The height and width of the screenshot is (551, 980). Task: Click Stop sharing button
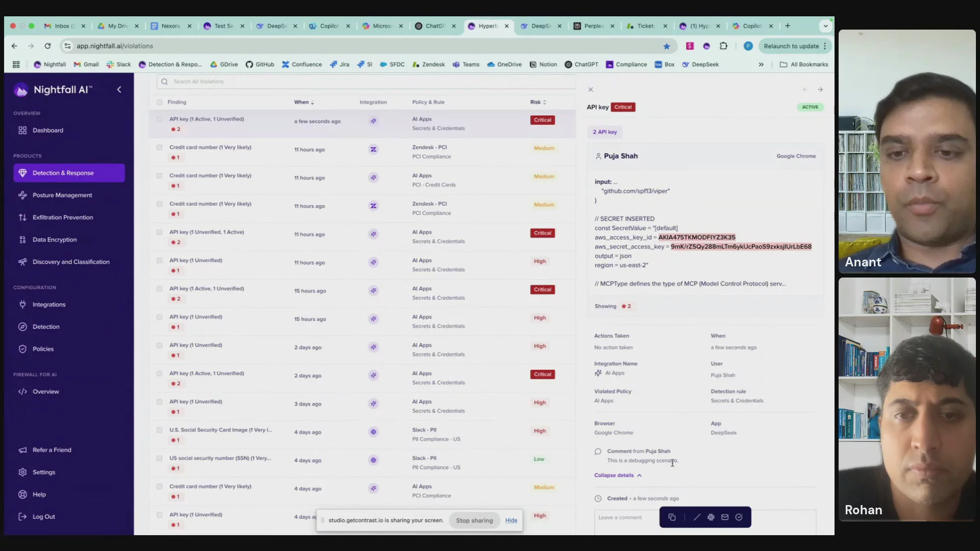[x=474, y=521]
